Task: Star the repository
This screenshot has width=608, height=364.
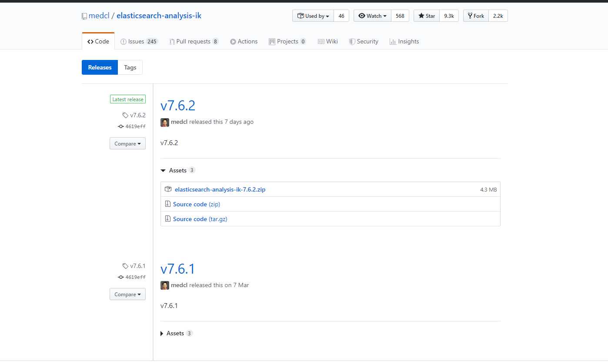Action: point(426,16)
